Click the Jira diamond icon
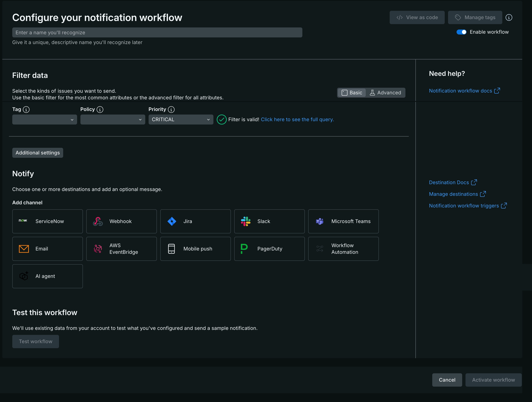Viewport: 532px width, 402px height. 172,221
